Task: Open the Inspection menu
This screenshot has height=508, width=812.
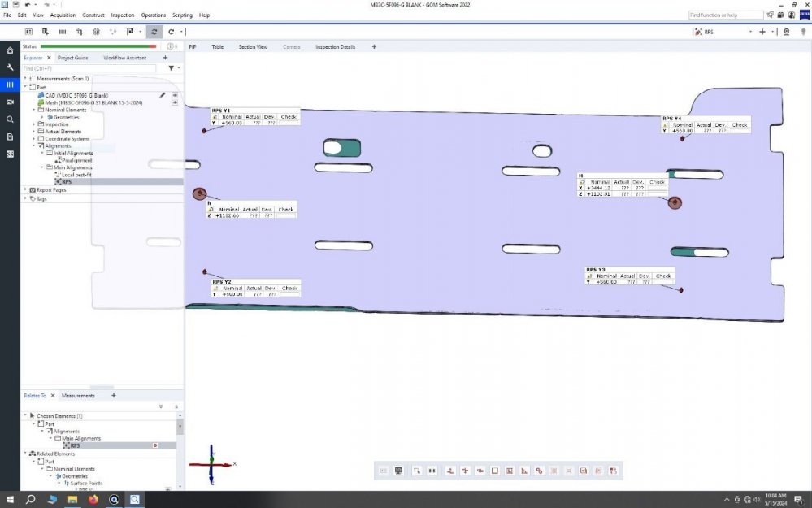Action: 123,15
